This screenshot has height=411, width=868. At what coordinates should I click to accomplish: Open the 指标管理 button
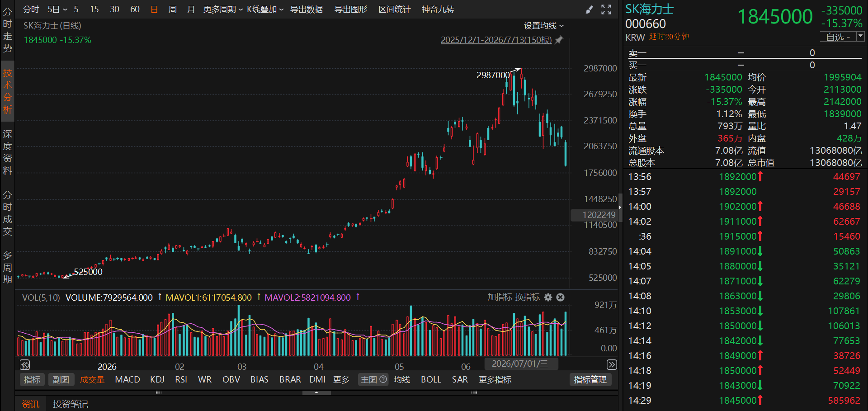pos(590,379)
